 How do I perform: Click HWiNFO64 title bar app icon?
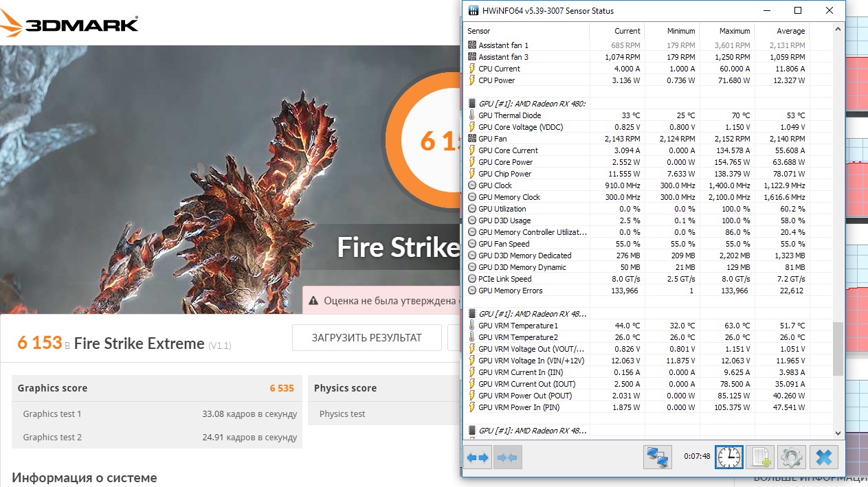473,10
